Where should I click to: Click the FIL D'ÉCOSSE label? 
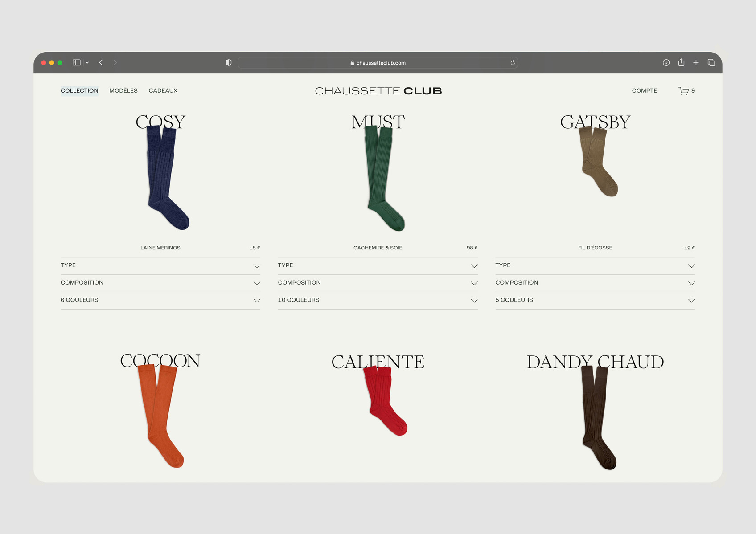click(x=595, y=248)
